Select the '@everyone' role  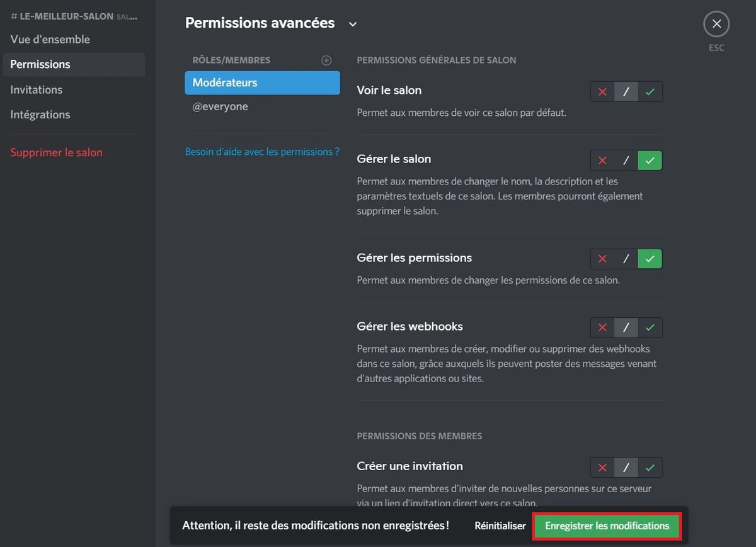click(262, 106)
